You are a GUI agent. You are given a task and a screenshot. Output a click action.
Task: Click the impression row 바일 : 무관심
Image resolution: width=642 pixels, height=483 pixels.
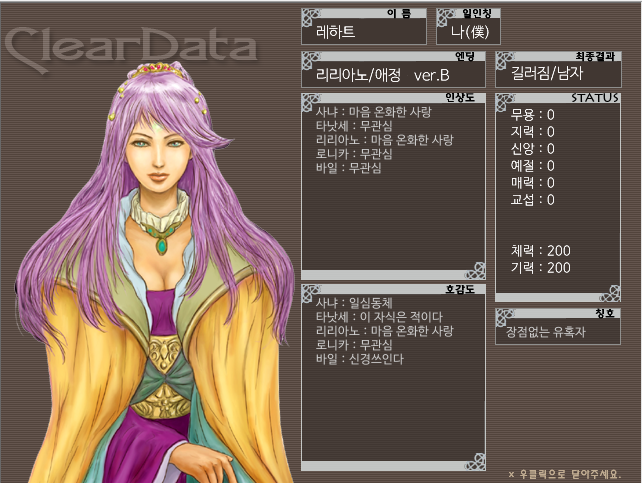click(x=348, y=168)
